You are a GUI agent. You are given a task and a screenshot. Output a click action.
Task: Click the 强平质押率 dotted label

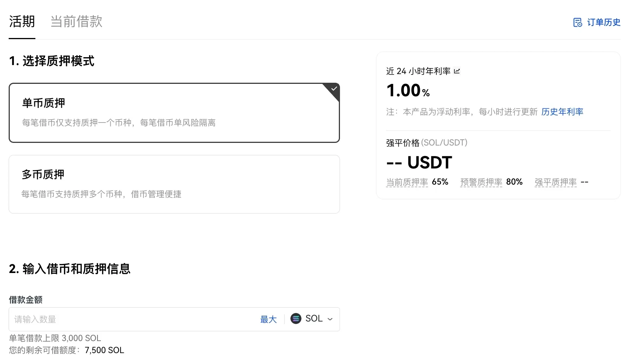tap(556, 182)
